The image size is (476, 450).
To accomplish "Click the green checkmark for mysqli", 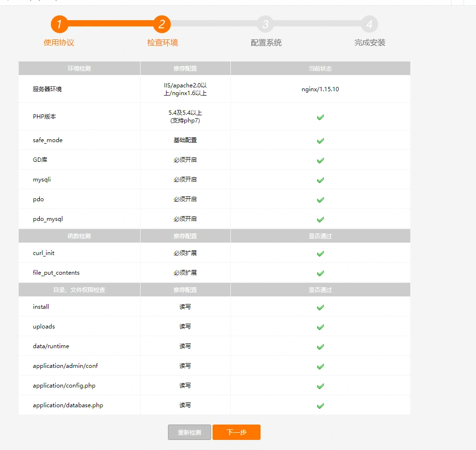I will (x=320, y=180).
